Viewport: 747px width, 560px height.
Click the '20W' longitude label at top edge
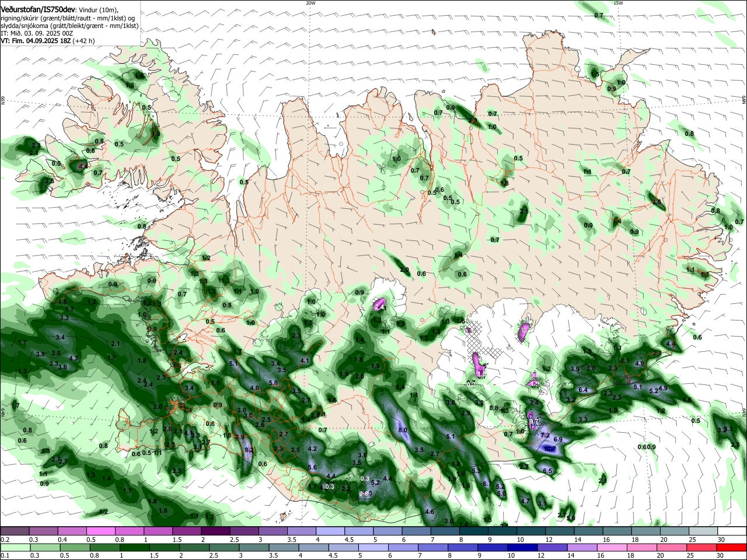point(310,3)
